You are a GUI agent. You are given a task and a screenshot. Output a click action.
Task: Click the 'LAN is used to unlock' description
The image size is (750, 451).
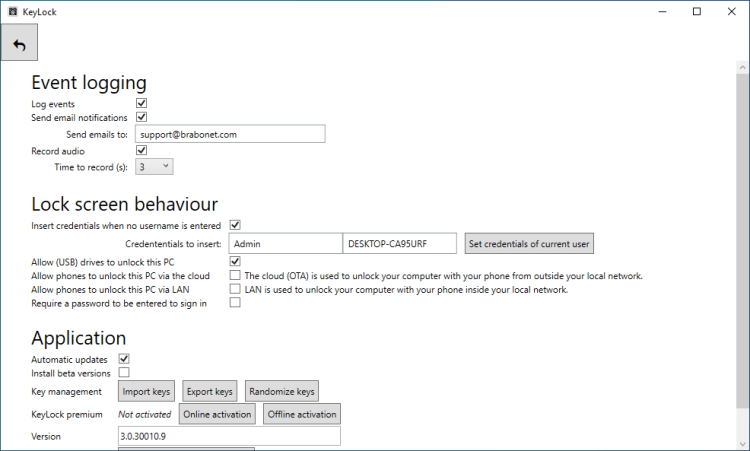tap(406, 290)
